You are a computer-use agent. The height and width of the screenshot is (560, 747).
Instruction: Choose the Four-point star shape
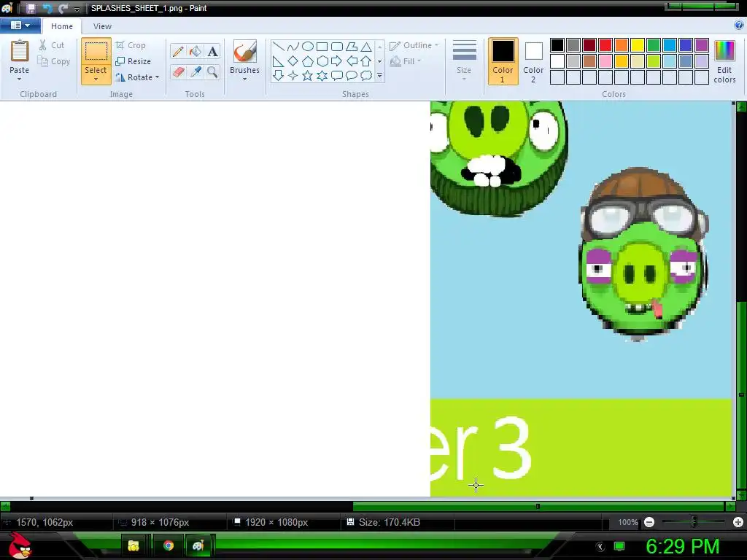point(293,75)
